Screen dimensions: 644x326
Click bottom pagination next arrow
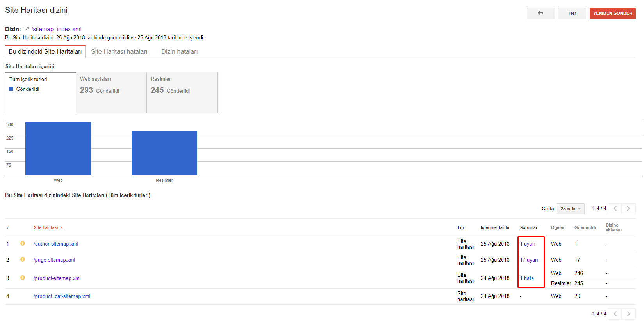(628, 314)
